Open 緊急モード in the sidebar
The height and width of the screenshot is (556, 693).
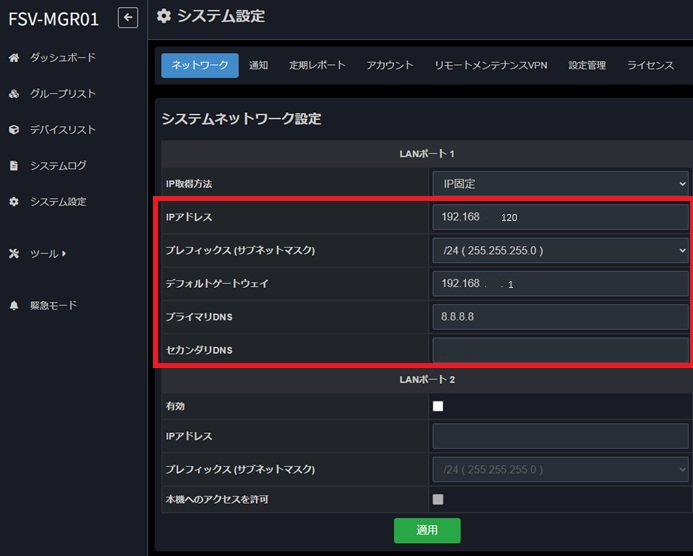53,305
